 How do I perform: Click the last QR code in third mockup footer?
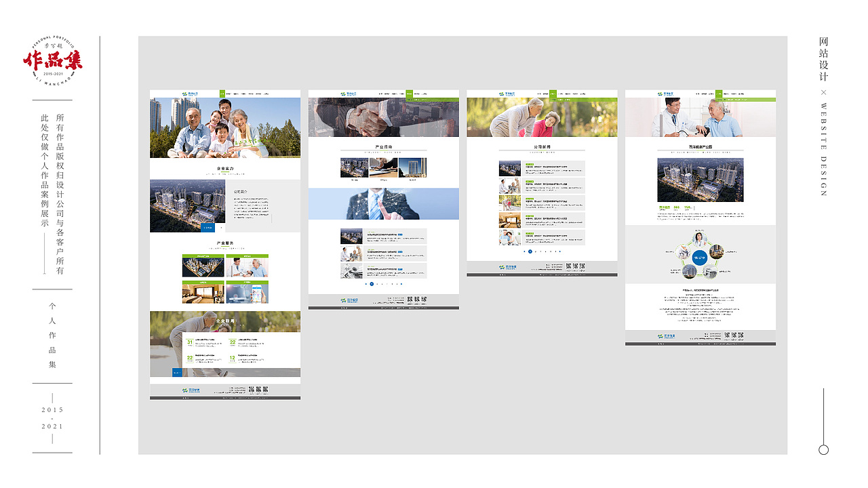coord(582,266)
